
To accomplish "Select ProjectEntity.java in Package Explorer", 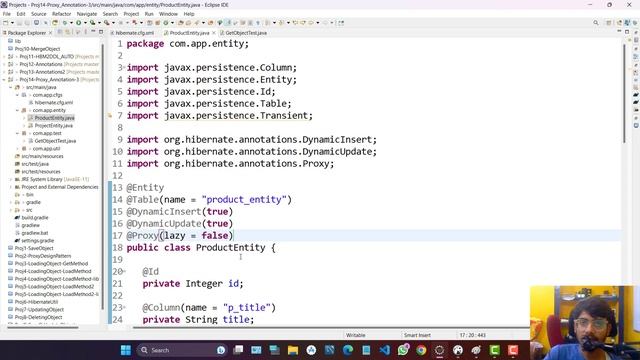I will pyautogui.click(x=53, y=126).
